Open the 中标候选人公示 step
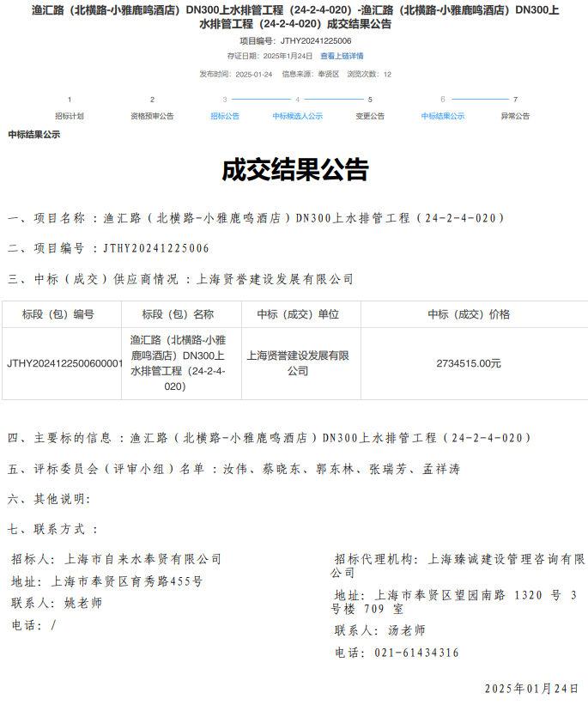Viewport: 588px width, 705px height. pyautogui.click(x=297, y=116)
